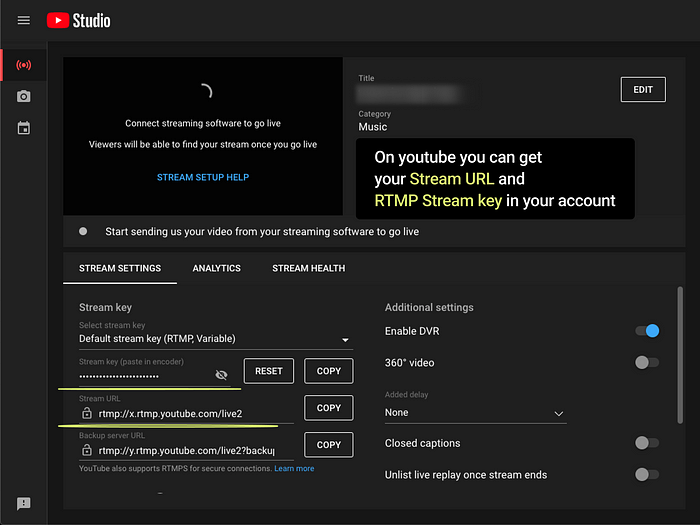Click the grey stream status dot
Image resolution: width=700 pixels, height=525 pixels.
[83, 231]
